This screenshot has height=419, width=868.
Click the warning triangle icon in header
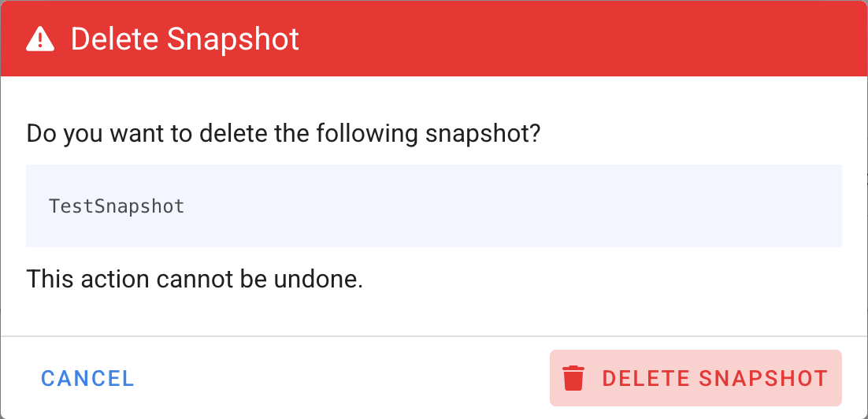click(x=40, y=39)
